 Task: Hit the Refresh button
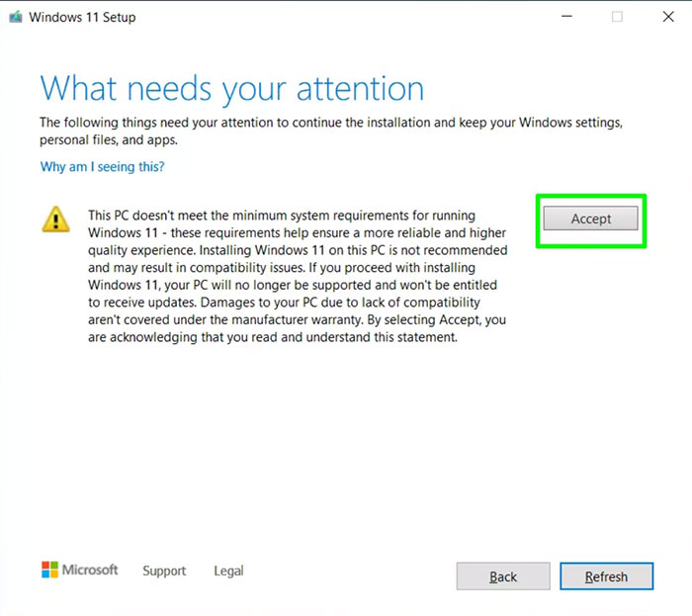pos(606,576)
